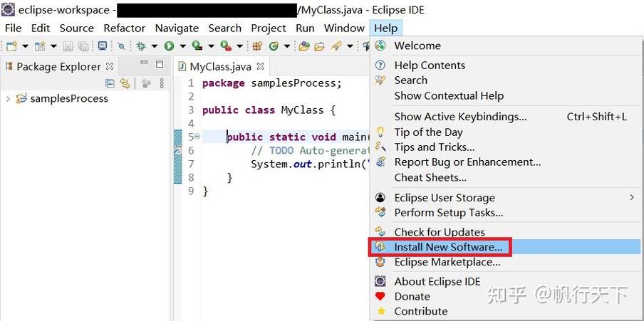The width and height of the screenshot is (644, 321).
Task: Expand the samplesProcess project node
Action: coord(8,99)
